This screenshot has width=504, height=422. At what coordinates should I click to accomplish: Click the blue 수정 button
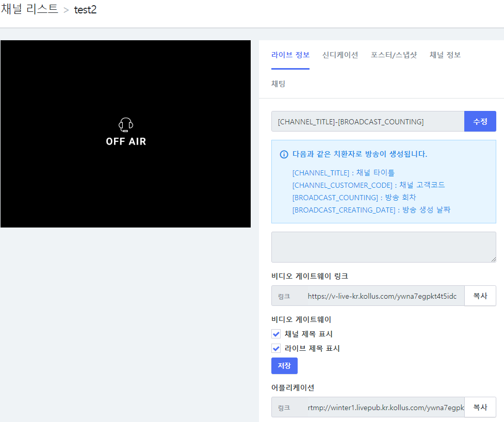click(480, 121)
